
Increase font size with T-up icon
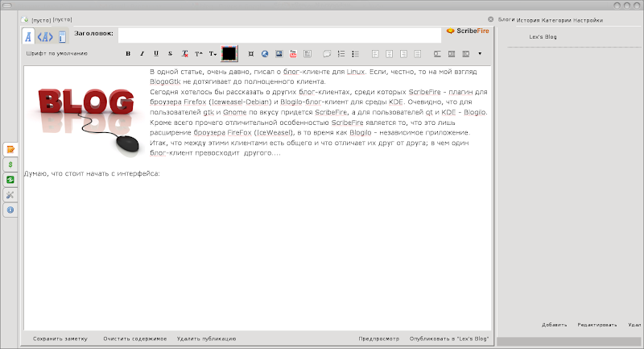pos(199,54)
